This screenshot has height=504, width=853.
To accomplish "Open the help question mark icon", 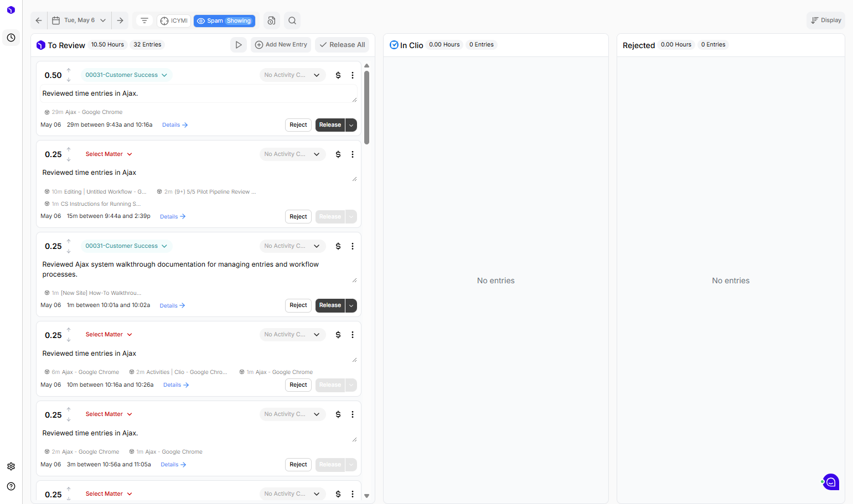I will point(11,486).
